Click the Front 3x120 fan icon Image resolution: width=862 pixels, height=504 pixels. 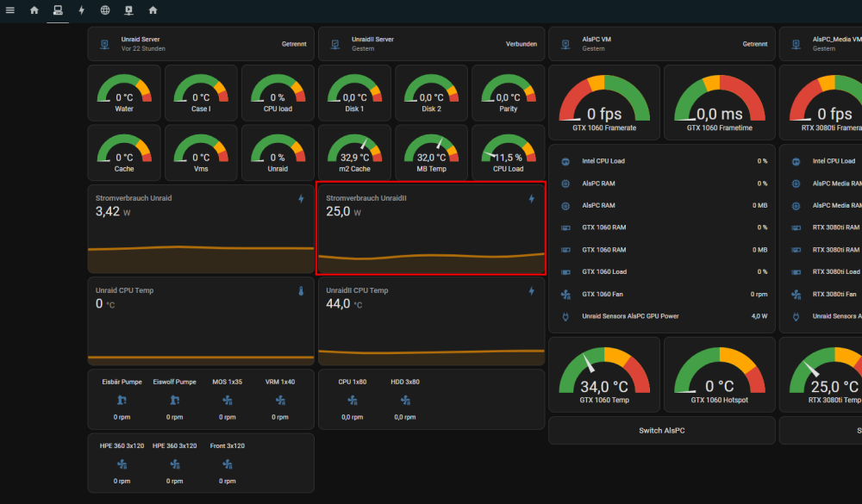click(227, 464)
